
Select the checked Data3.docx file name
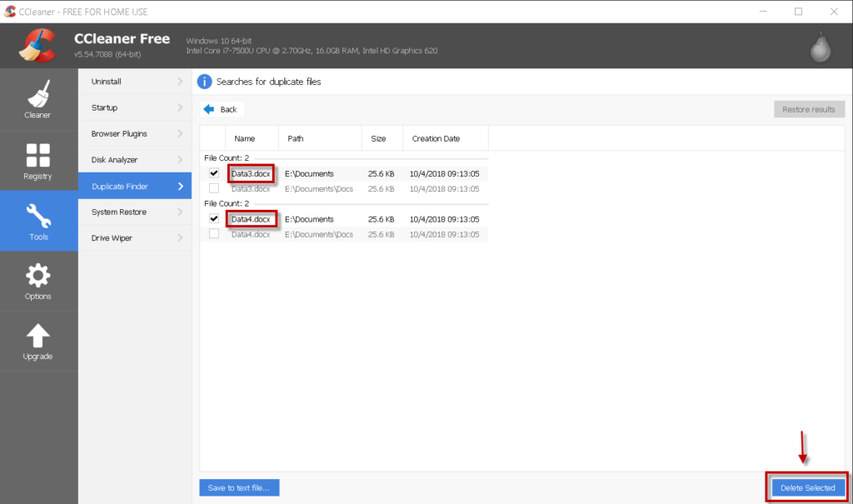[x=251, y=173]
